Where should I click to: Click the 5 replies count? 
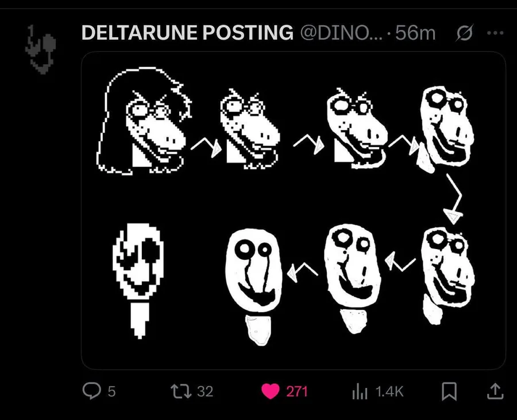tap(112, 392)
